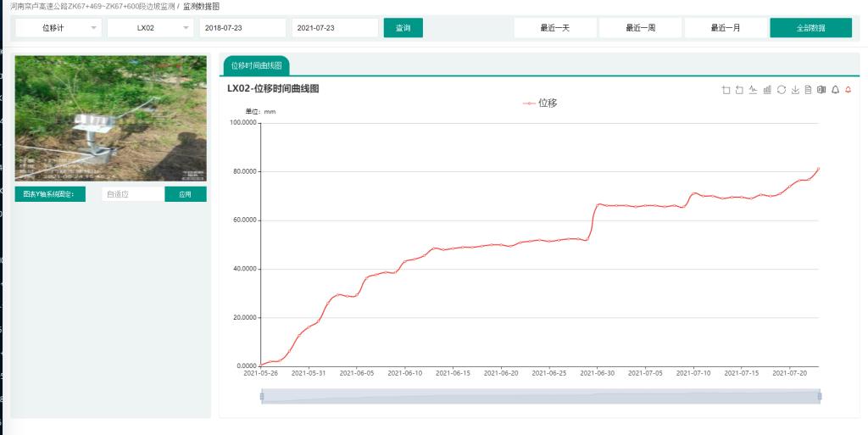
Task: Save chart as image download icon
Action: [x=794, y=90]
